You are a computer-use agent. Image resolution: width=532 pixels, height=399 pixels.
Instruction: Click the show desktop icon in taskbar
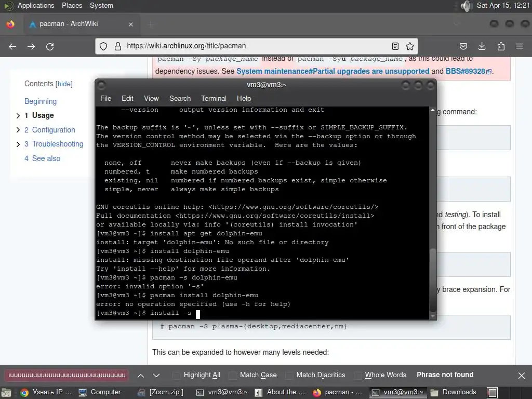(6, 393)
